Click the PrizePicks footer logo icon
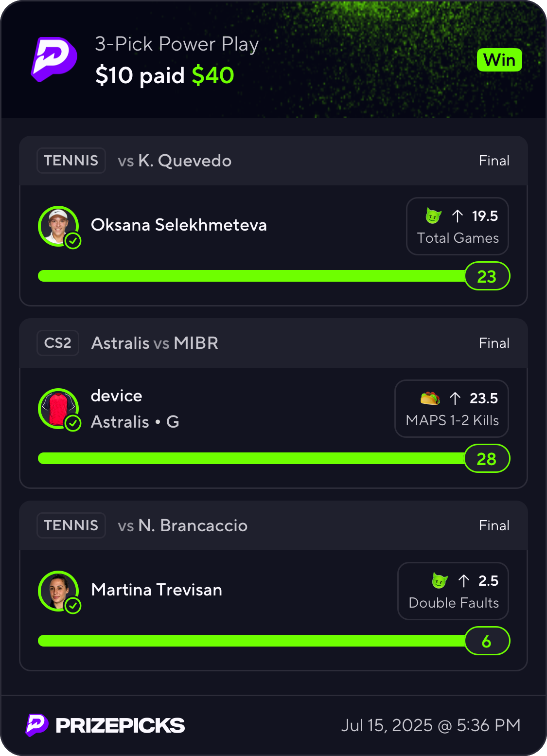 (37, 725)
